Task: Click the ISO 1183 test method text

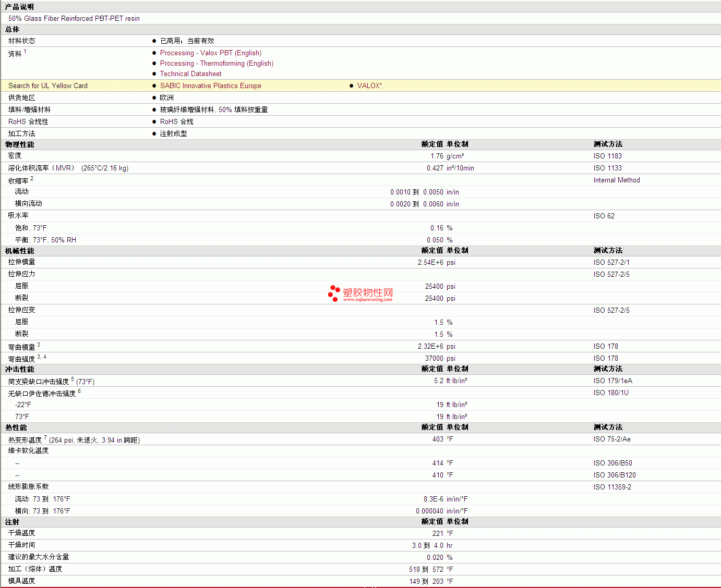Action: point(607,156)
